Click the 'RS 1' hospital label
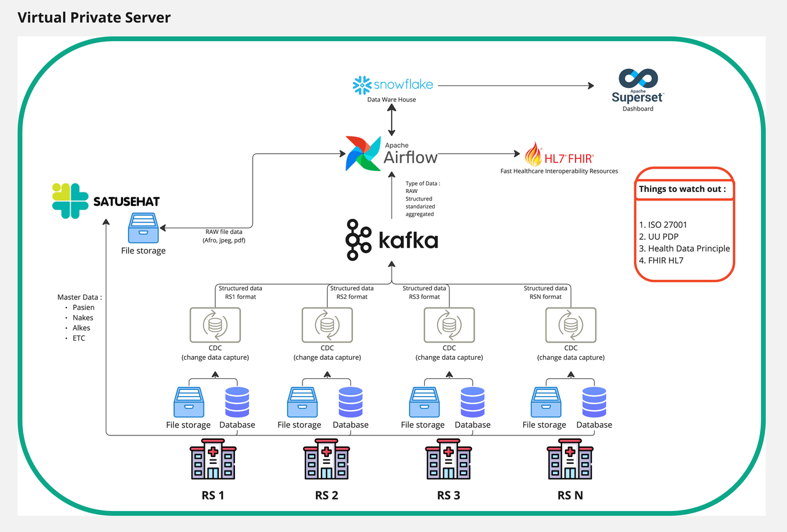This screenshot has height=532, width=787. click(x=213, y=495)
